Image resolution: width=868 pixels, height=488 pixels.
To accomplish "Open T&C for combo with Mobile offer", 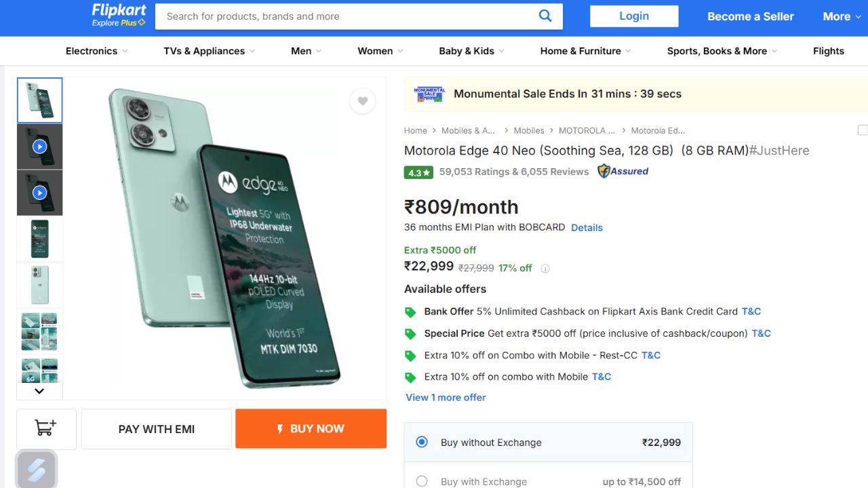I will [x=601, y=376].
